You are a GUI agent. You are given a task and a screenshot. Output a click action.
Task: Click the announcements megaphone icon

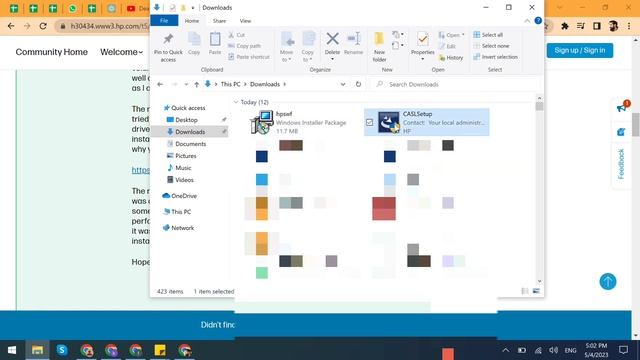pyautogui.click(x=622, y=107)
